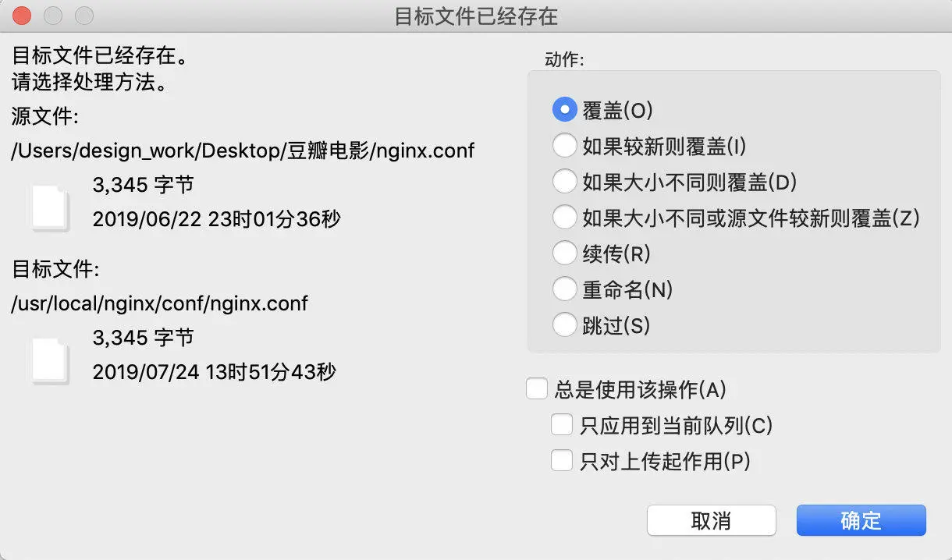This screenshot has width=952, height=560.
Task: Click the target path /usr/local/nginx/conf/nginx.conf
Action: 160,303
